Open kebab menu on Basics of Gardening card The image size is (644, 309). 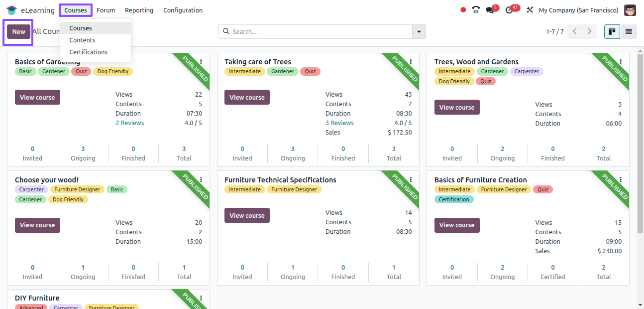201,62
